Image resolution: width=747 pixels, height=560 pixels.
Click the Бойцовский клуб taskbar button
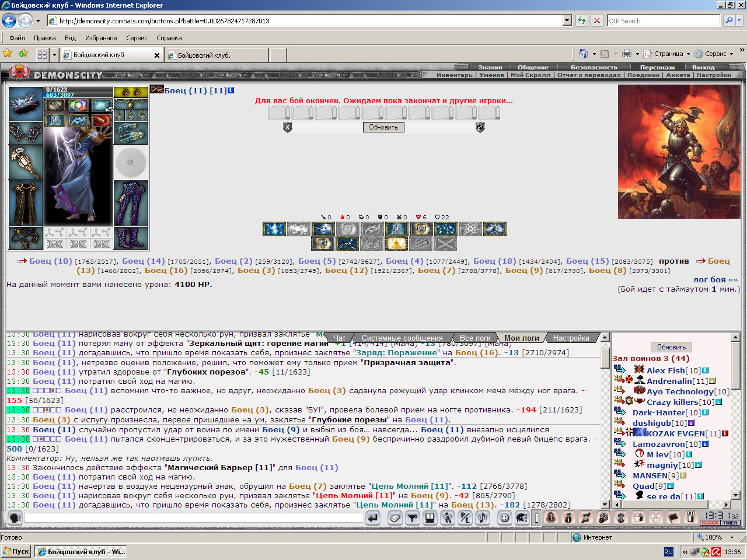tap(80, 551)
